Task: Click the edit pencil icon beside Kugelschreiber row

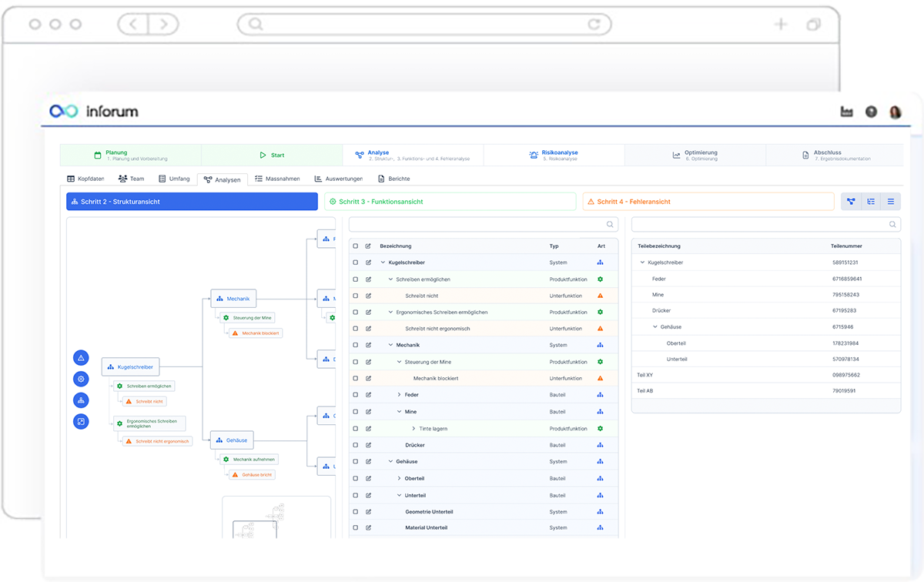Action: click(367, 262)
